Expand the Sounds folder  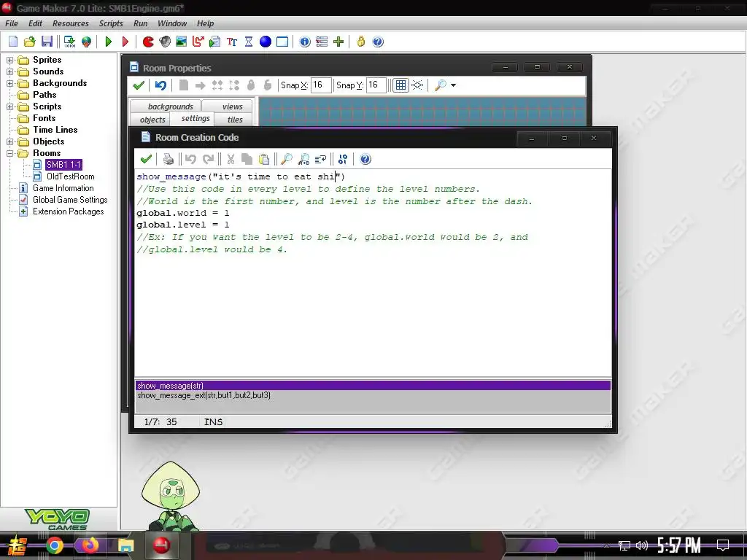coord(9,71)
